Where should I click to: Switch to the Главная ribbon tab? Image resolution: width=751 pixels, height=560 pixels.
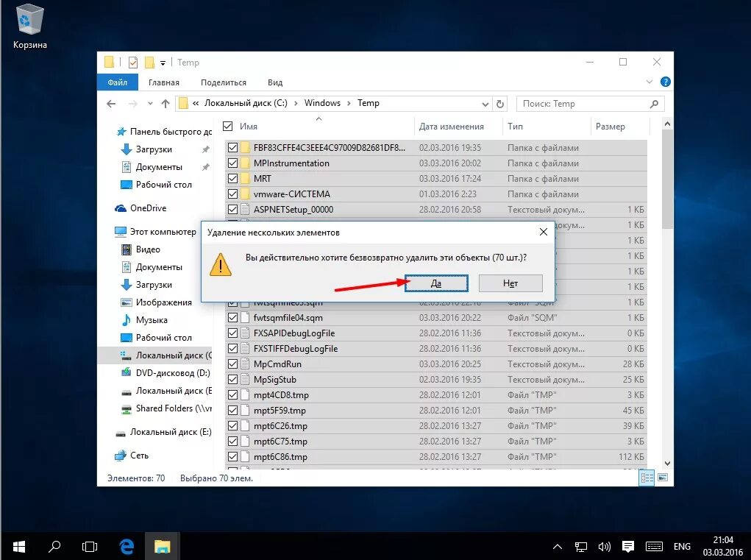point(164,82)
